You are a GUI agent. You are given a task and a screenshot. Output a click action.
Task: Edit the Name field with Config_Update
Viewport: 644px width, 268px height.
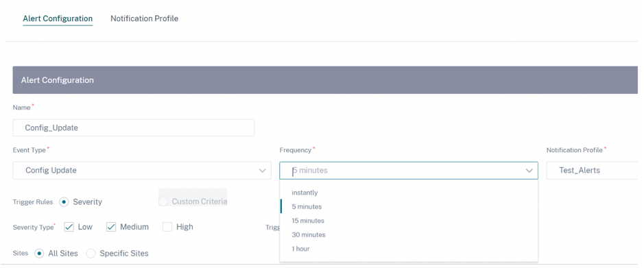(134, 127)
